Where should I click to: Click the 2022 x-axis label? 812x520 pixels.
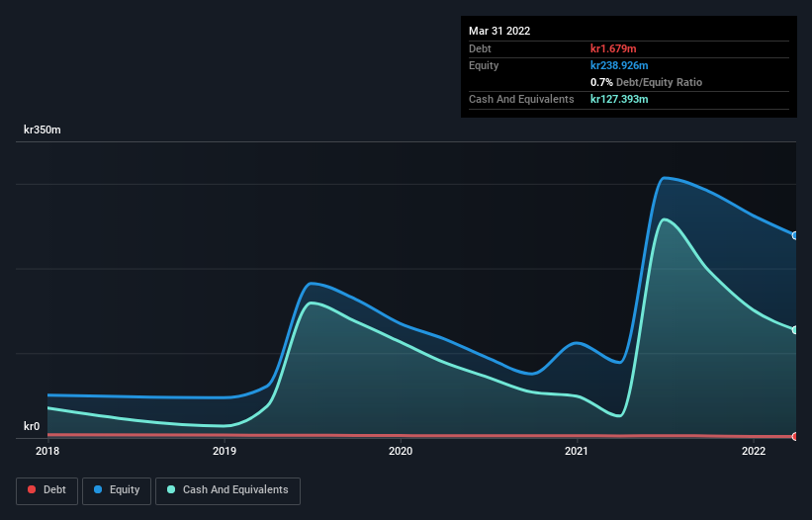754,451
